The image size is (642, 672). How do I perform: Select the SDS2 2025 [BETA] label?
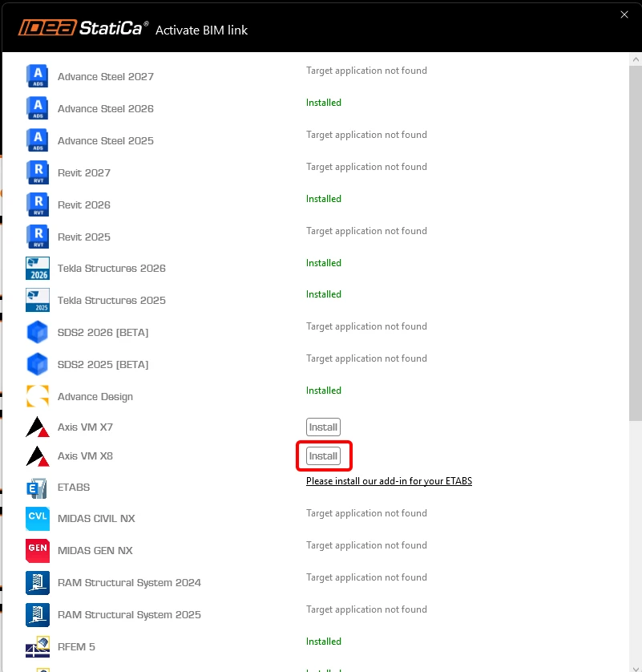tap(103, 365)
